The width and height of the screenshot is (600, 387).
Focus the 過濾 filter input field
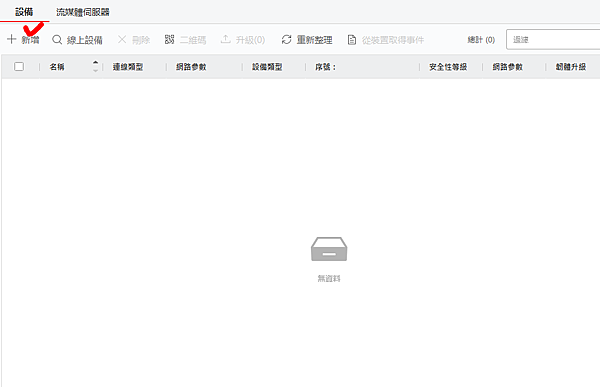tap(553, 39)
